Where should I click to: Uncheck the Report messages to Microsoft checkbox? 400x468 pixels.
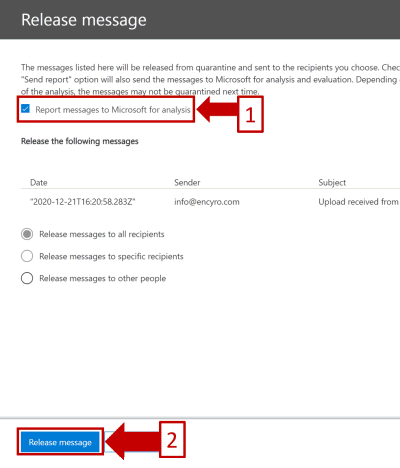coord(25,109)
